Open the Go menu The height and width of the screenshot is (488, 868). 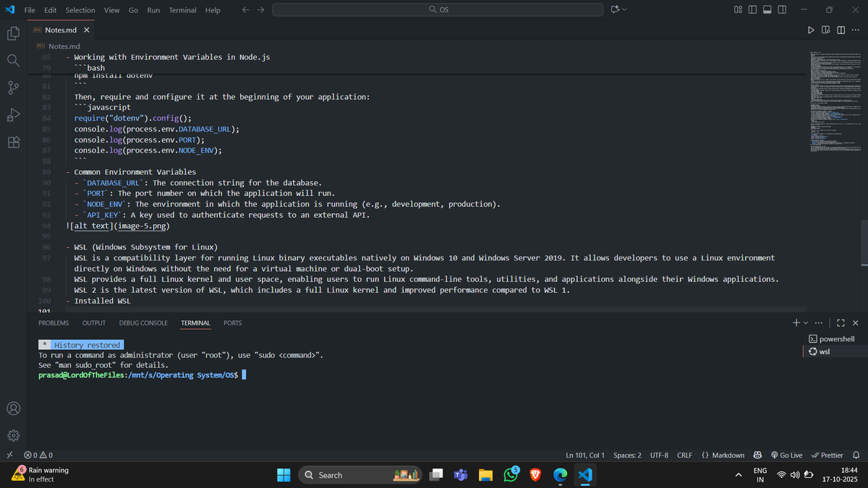133,10
